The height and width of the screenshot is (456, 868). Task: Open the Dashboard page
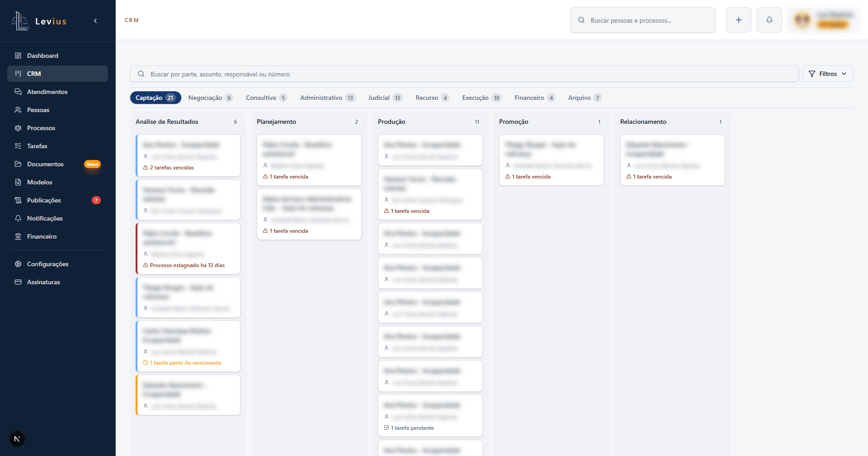point(57,56)
